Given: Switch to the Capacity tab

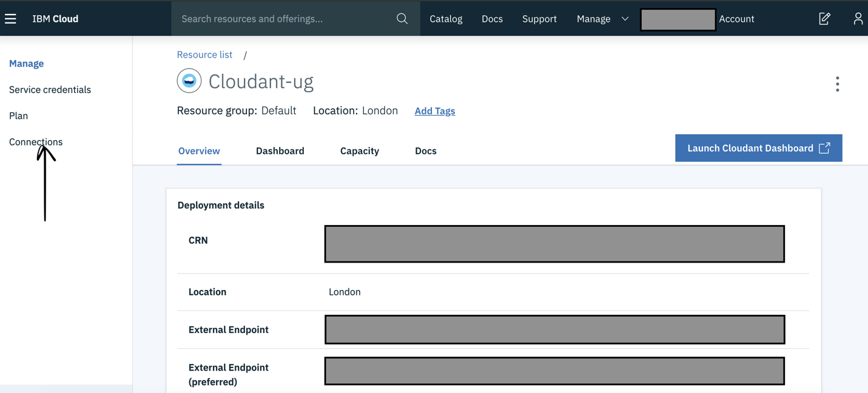Looking at the screenshot, I should (x=360, y=151).
